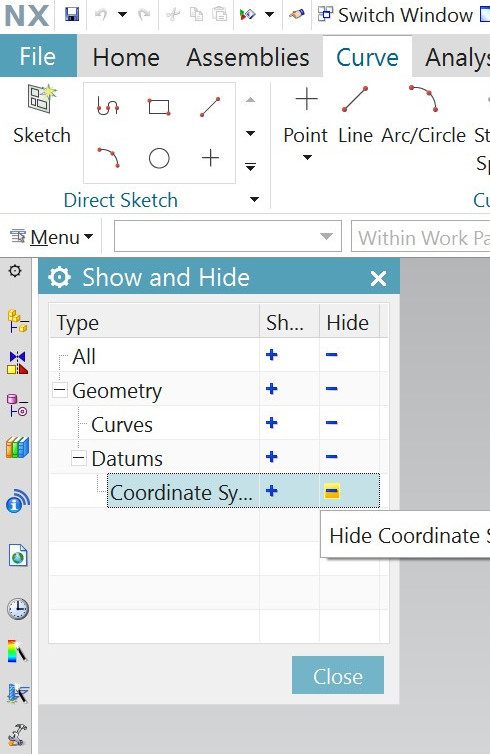Viewport: 490px width, 754px height.
Task: Open the Reuse Library books icon
Action: point(18,447)
